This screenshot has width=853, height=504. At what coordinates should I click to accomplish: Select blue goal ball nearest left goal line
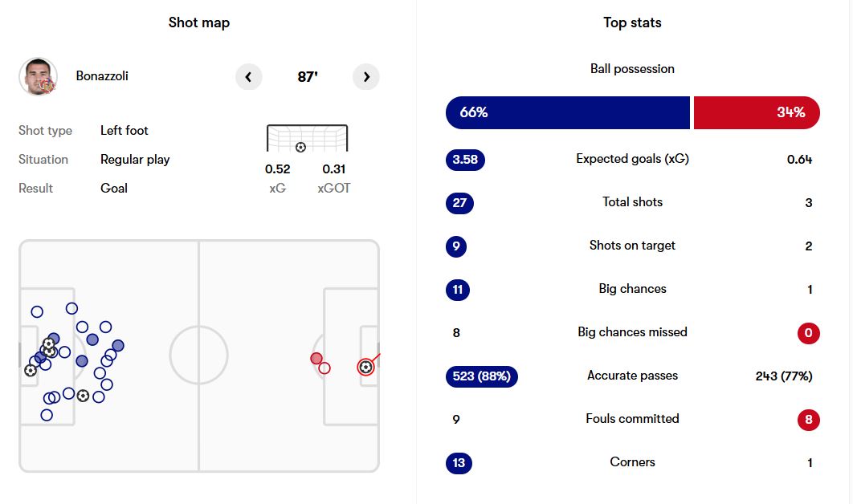[31, 370]
